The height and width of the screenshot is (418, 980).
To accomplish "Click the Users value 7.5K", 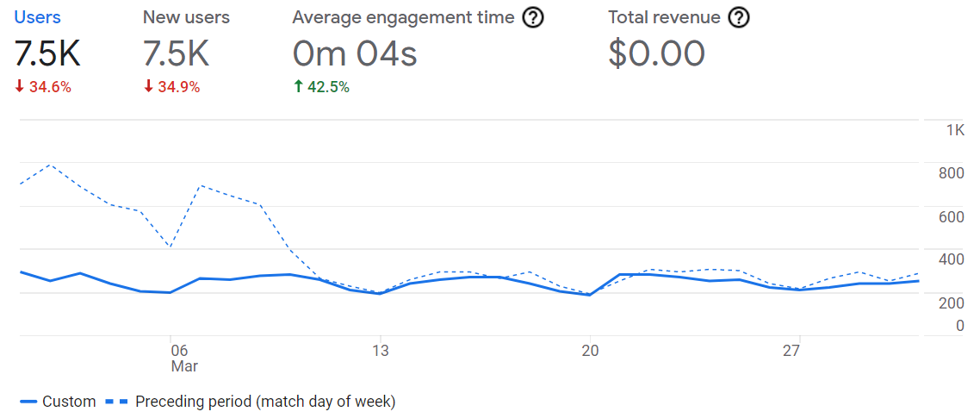I will tap(47, 53).
